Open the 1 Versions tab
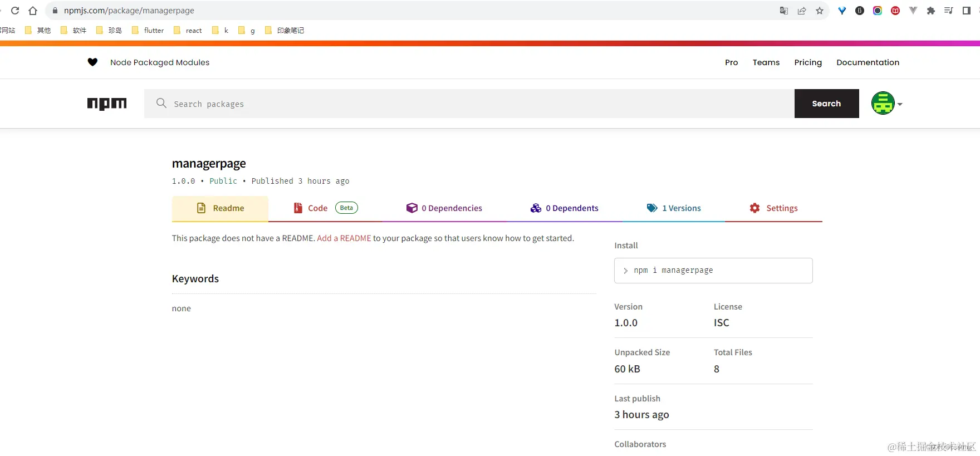 pos(674,208)
